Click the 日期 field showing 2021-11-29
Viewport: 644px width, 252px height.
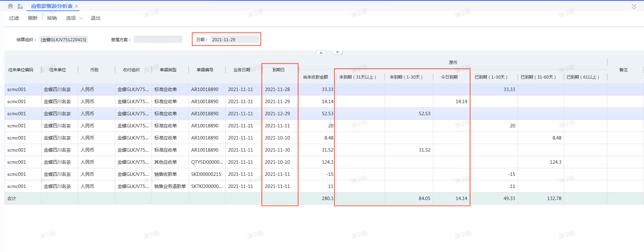click(x=234, y=39)
